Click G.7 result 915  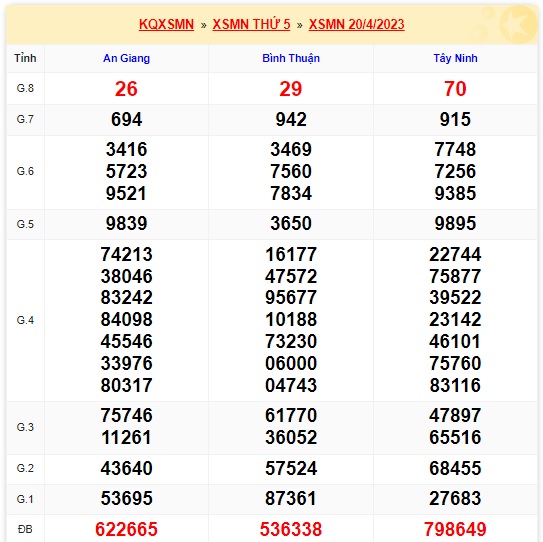(455, 119)
